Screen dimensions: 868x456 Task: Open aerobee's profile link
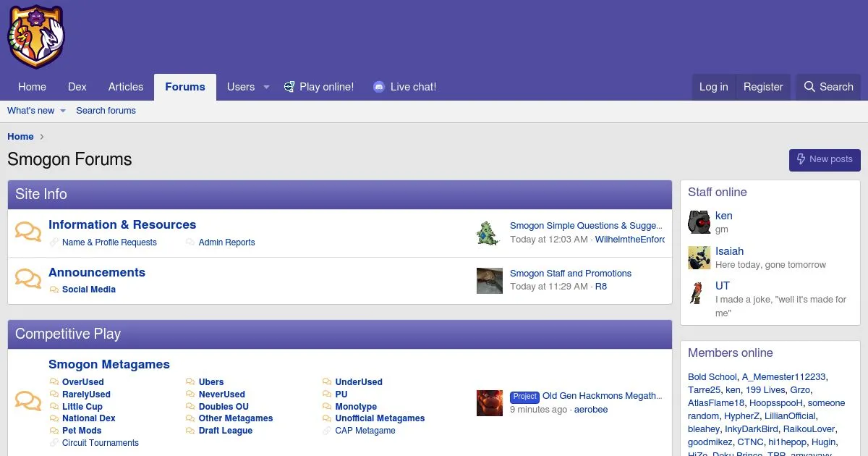591,410
